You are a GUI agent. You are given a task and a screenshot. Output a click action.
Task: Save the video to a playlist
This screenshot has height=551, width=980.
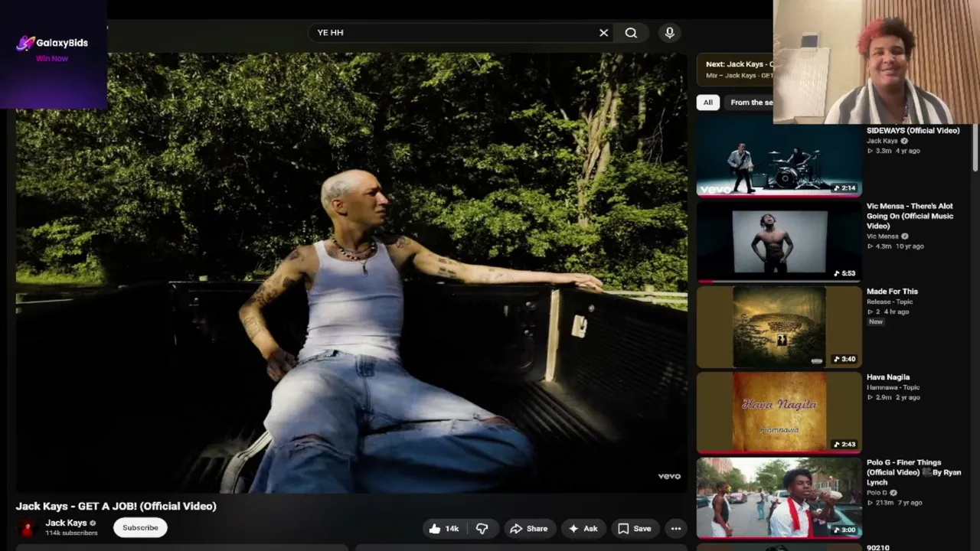635,529
